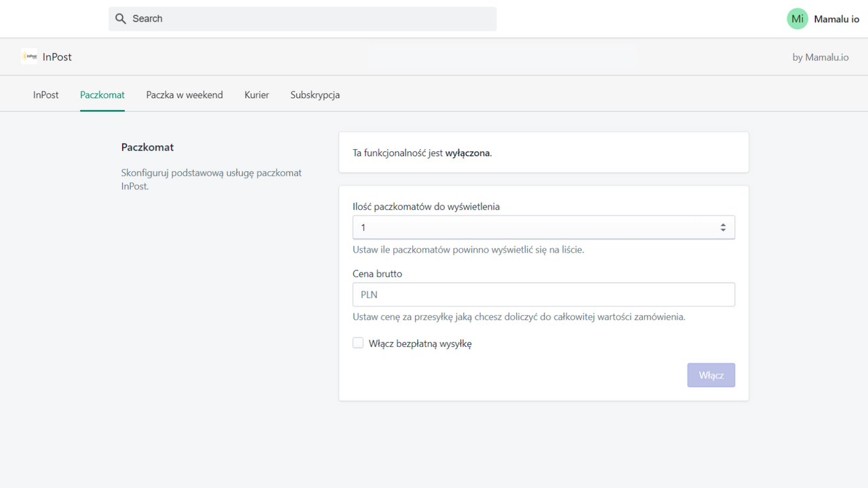Click the Włącz button
Screen dimensions: 868x488
[x=711, y=375]
